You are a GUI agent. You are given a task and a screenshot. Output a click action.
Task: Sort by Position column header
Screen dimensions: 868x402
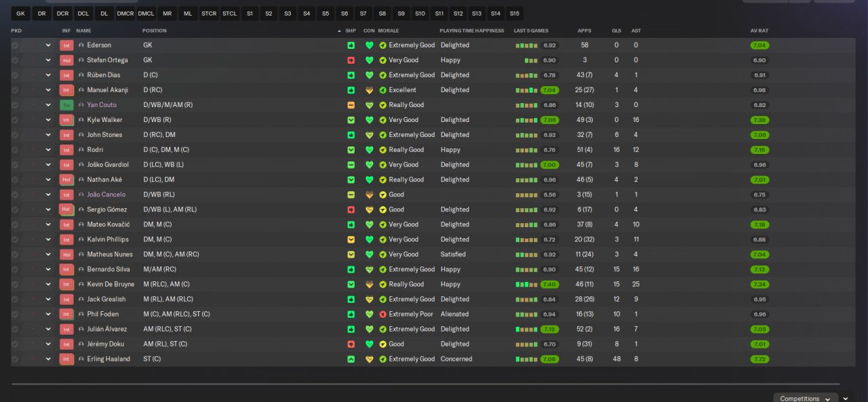[155, 31]
